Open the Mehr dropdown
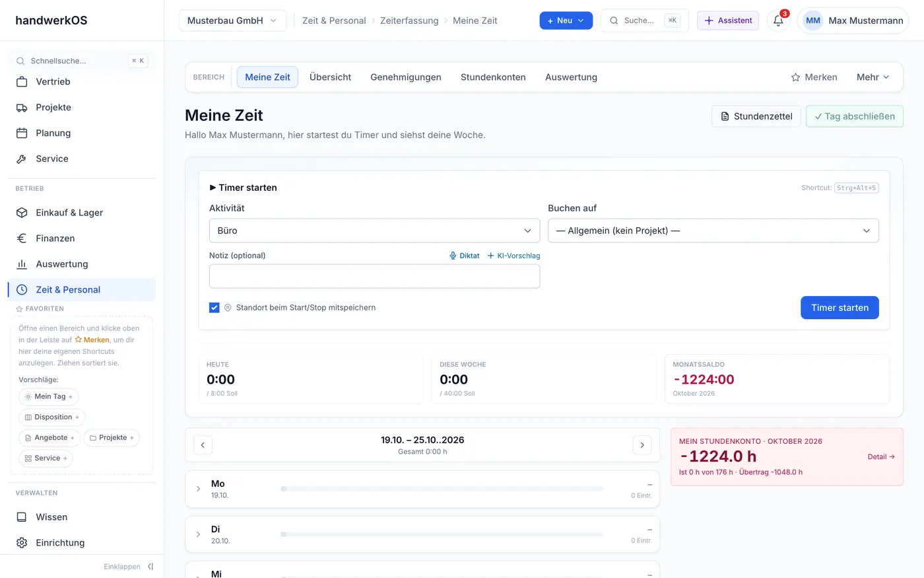Image resolution: width=924 pixels, height=578 pixels. point(873,77)
